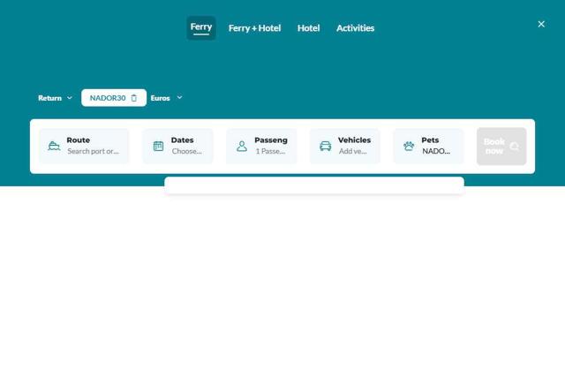Close the booking panel with the X

(541, 24)
